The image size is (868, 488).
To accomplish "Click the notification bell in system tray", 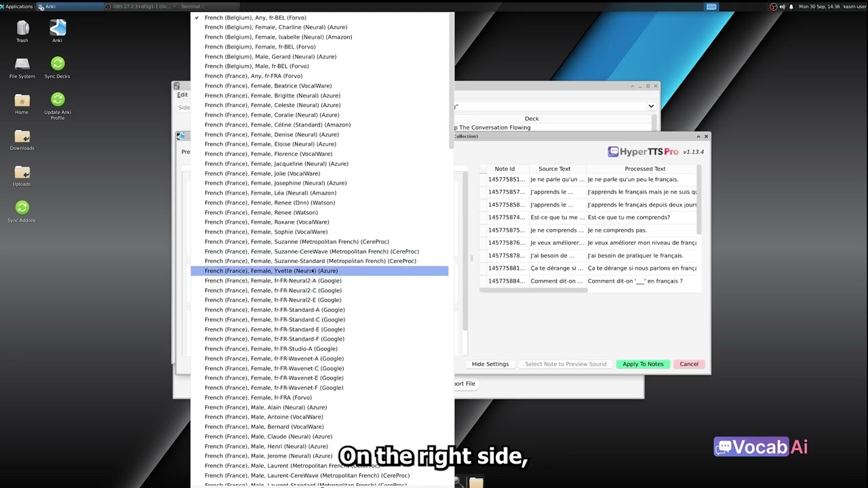I will [x=791, y=7].
